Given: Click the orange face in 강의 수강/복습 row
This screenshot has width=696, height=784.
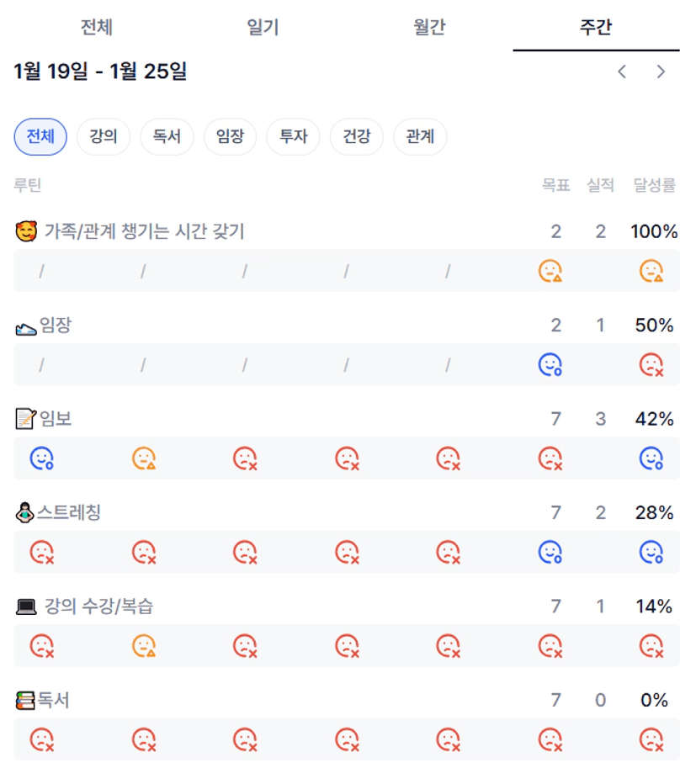Looking at the screenshot, I should click(x=144, y=646).
